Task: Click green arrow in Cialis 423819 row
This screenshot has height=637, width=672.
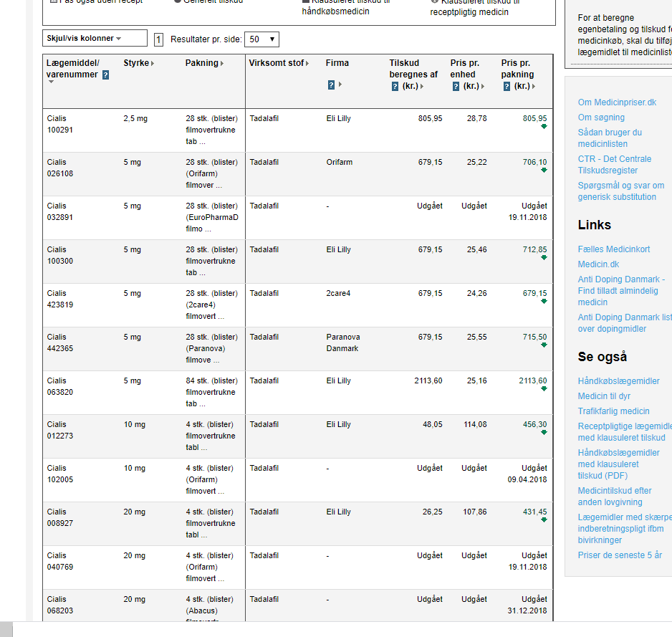Action: (544, 302)
